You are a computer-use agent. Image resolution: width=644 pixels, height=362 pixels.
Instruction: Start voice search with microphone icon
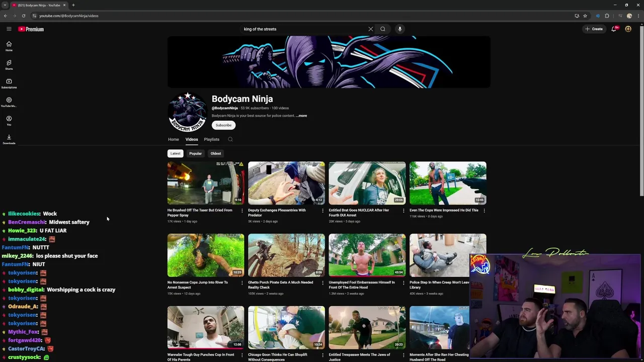click(x=400, y=29)
